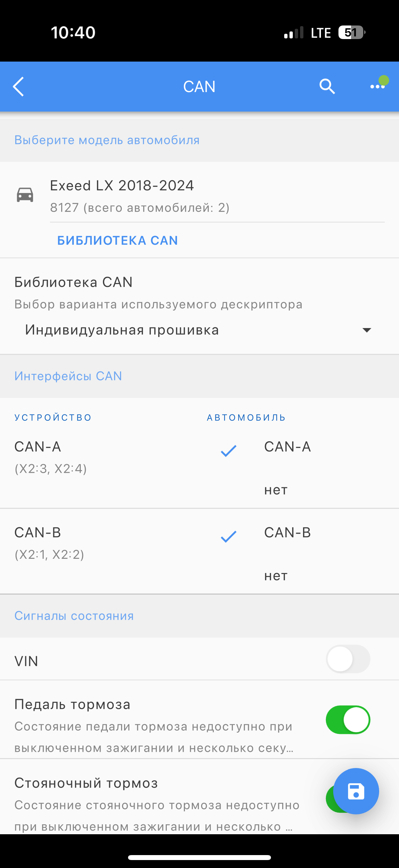Open search with the magnifier icon

click(327, 87)
